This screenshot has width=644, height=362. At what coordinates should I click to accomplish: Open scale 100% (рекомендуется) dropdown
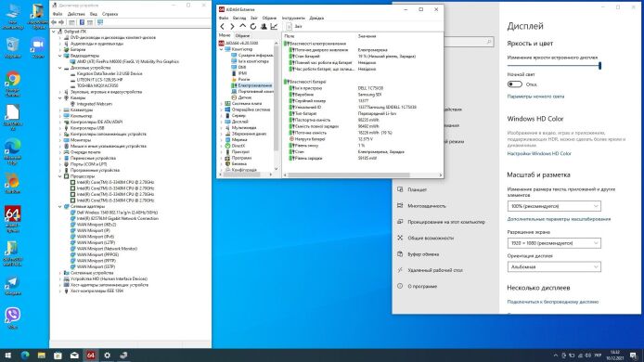coord(554,206)
